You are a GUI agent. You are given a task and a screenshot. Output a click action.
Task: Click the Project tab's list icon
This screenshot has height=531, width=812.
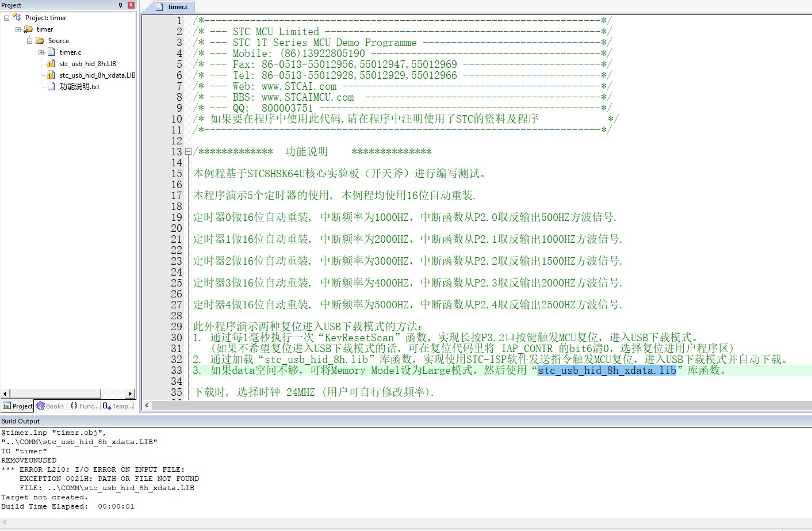7,406
